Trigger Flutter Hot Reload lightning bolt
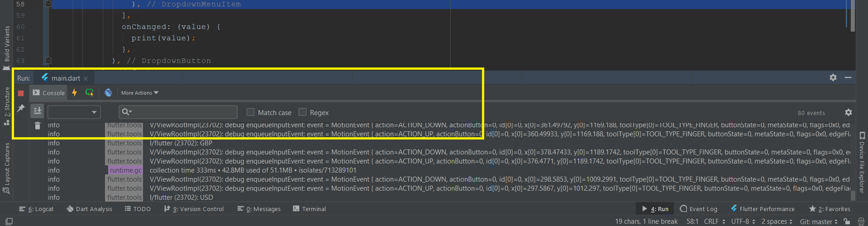 tap(75, 92)
